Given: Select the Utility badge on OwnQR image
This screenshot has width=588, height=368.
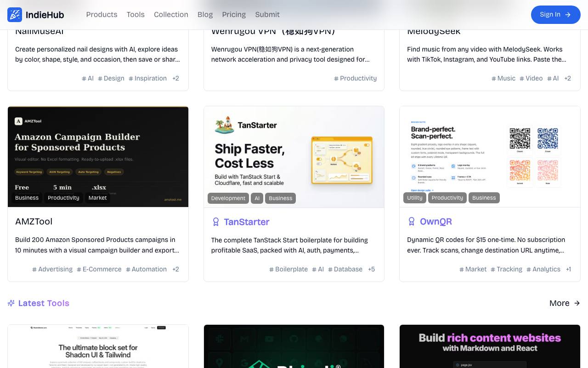Looking at the screenshot, I should [x=414, y=198].
